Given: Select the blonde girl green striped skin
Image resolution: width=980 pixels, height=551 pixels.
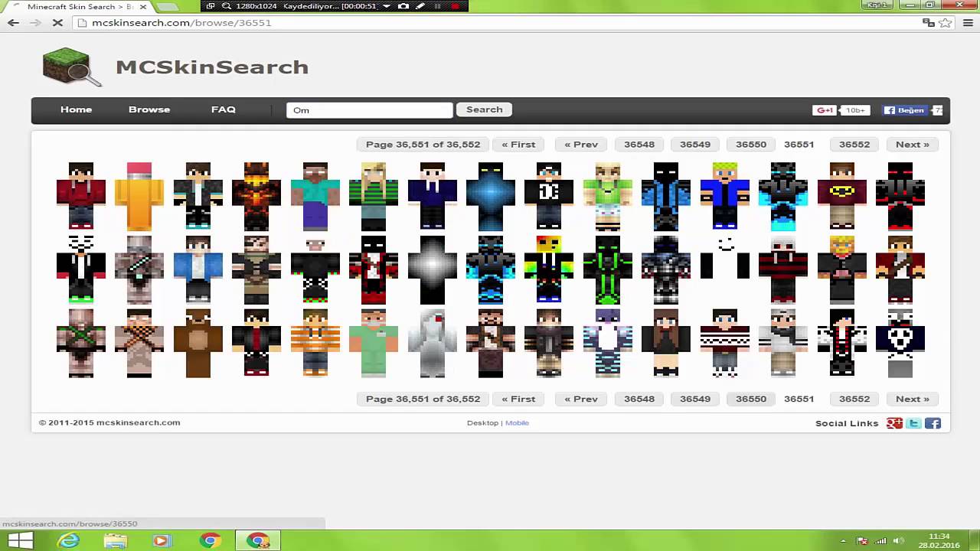Looking at the screenshot, I should pos(374,196).
